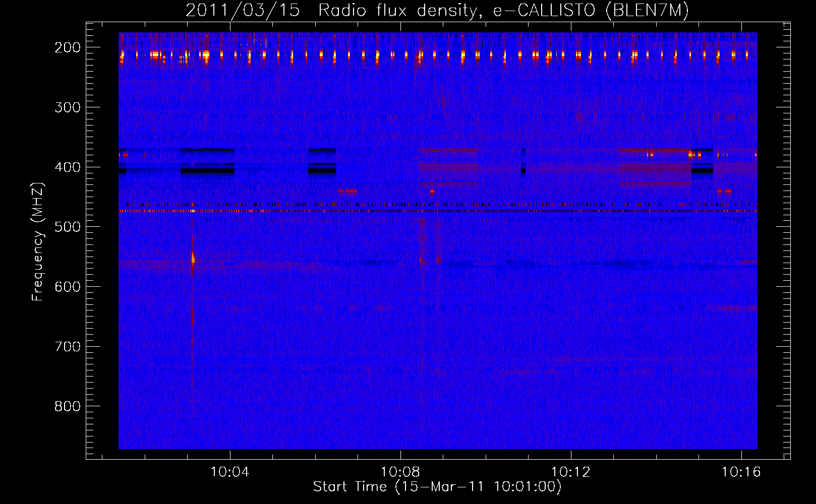Screen dimensions: 816x504
Task: Click the 400 frequency tick label
Action: point(68,167)
